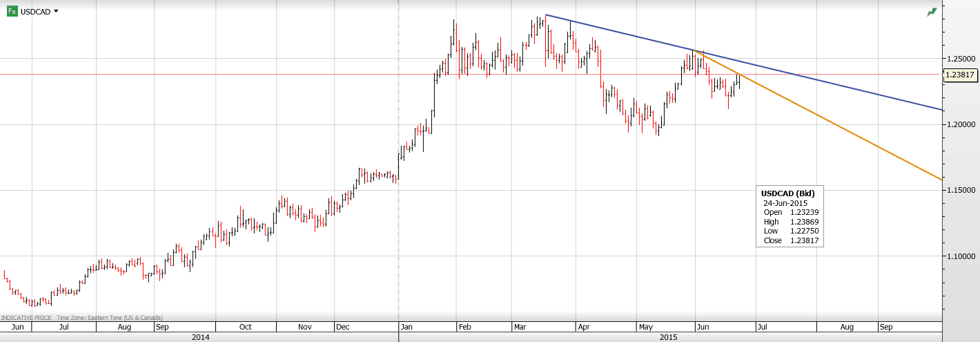Image resolution: width=980 pixels, height=342 pixels.
Task: Click the INDICATIVE PRICE text
Action: (x=26, y=318)
